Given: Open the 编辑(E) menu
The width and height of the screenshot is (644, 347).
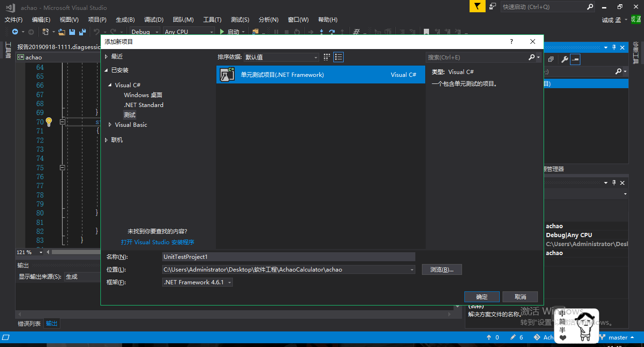Looking at the screenshot, I should (x=41, y=19).
